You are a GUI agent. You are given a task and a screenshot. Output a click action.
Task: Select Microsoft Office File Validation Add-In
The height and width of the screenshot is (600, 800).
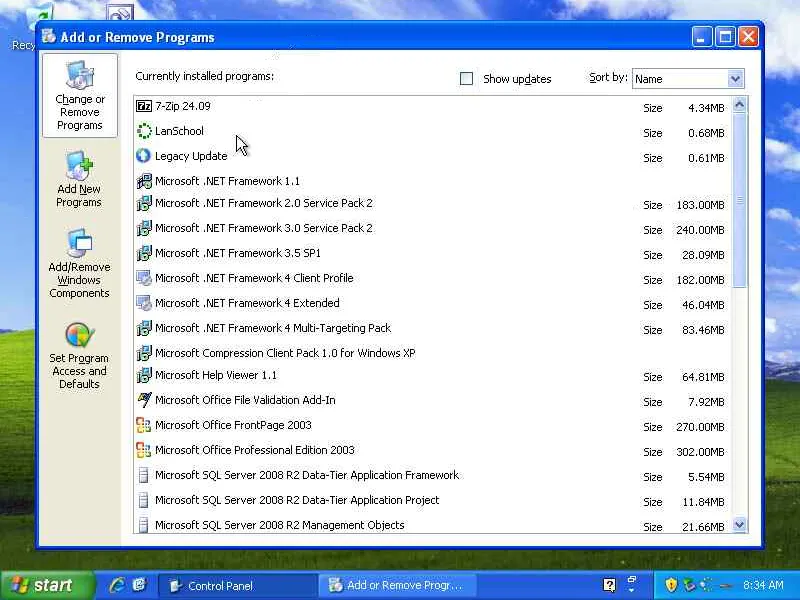[x=433, y=400]
